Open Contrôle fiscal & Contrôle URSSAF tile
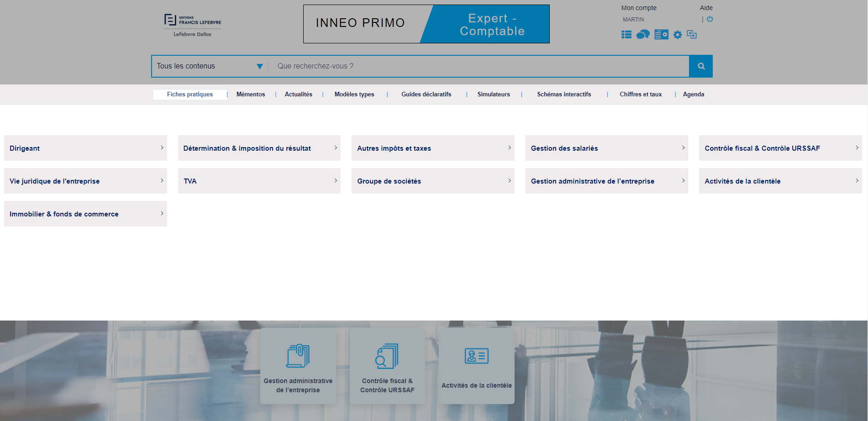 (x=780, y=148)
